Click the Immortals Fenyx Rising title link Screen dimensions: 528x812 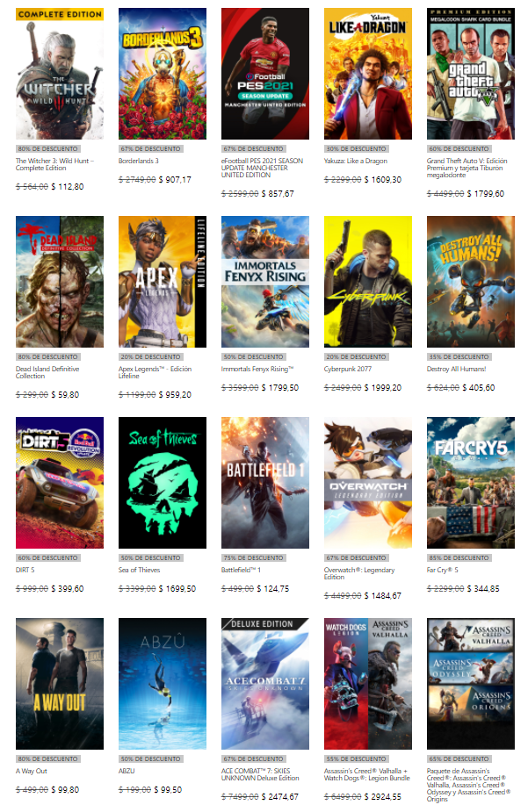tap(259, 369)
